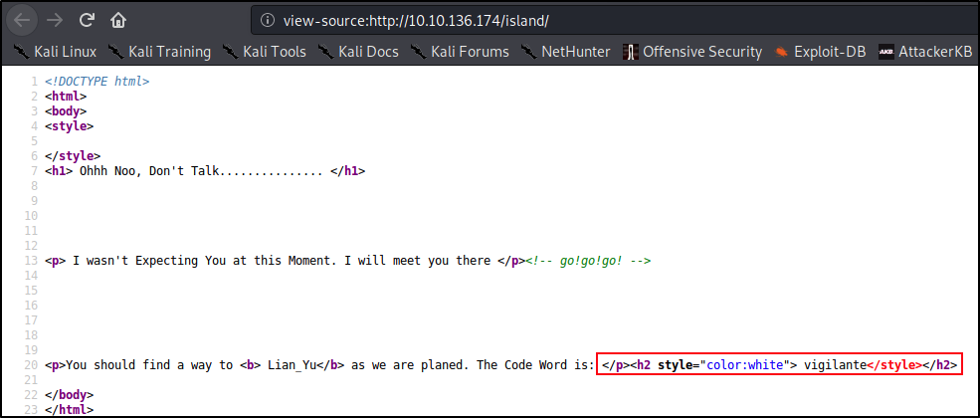This screenshot has height=418, width=980.
Task: Click the 'vigilante' code word text
Action: point(835,365)
